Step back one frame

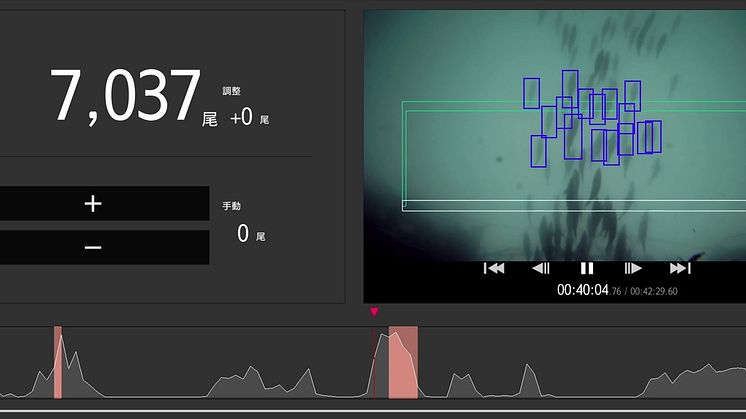coord(540,268)
